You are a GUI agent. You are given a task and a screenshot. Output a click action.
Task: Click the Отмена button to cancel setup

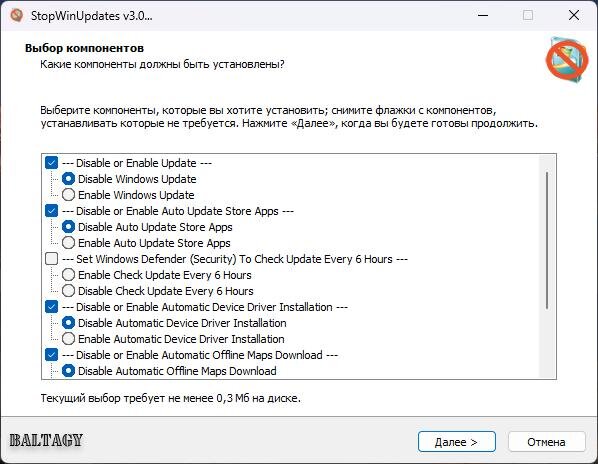pyautogui.click(x=547, y=442)
